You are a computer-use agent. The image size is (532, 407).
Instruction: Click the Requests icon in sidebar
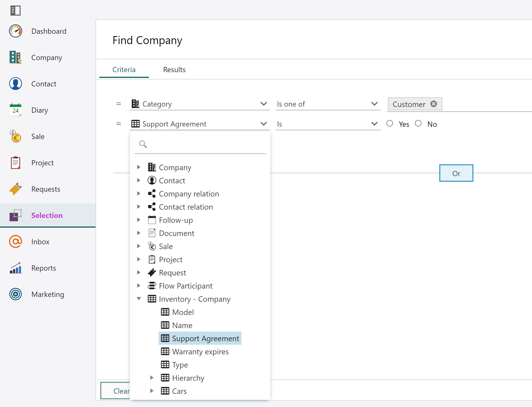pyautogui.click(x=14, y=189)
